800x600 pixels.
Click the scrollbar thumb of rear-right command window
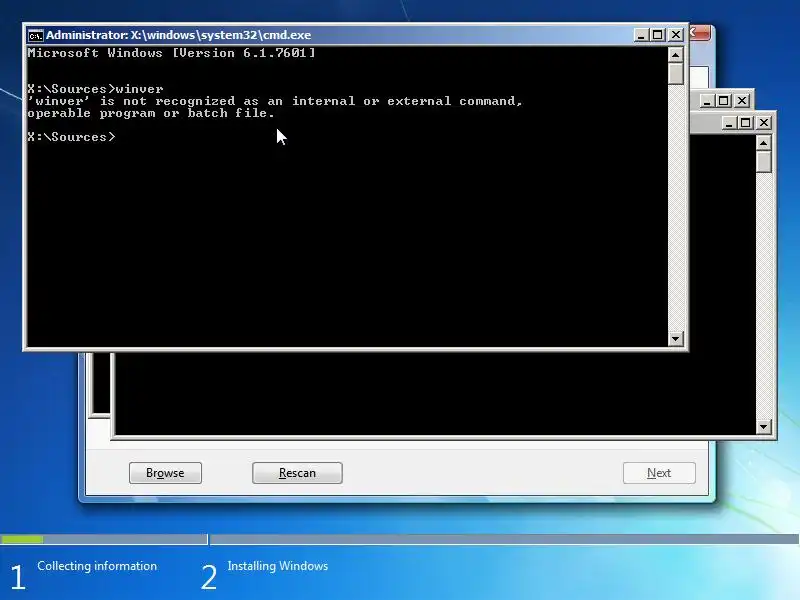pos(763,162)
